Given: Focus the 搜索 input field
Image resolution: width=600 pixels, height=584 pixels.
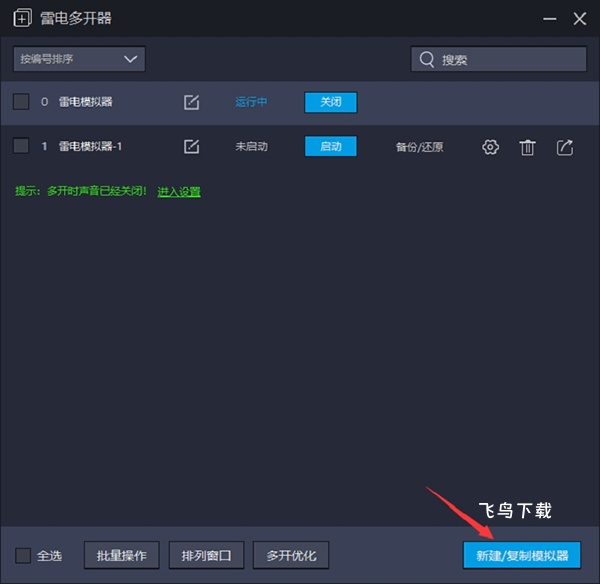Looking at the screenshot, I should pos(499,59).
